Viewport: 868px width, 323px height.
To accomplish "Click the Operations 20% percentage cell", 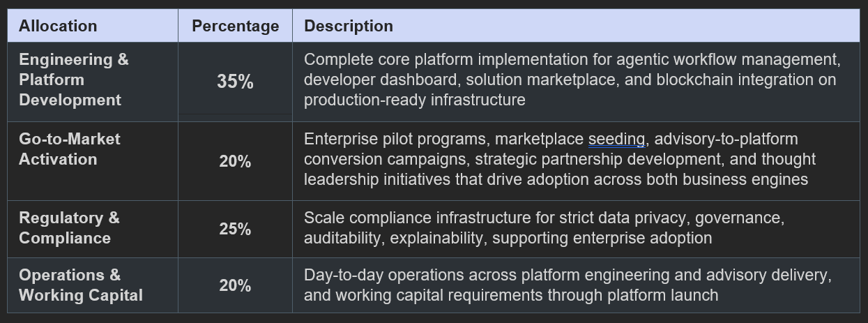I will pyautogui.click(x=235, y=285).
